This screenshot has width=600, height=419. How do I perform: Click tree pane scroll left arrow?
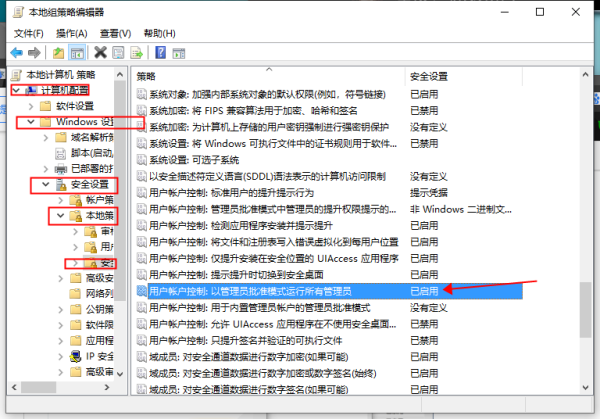click(14, 387)
